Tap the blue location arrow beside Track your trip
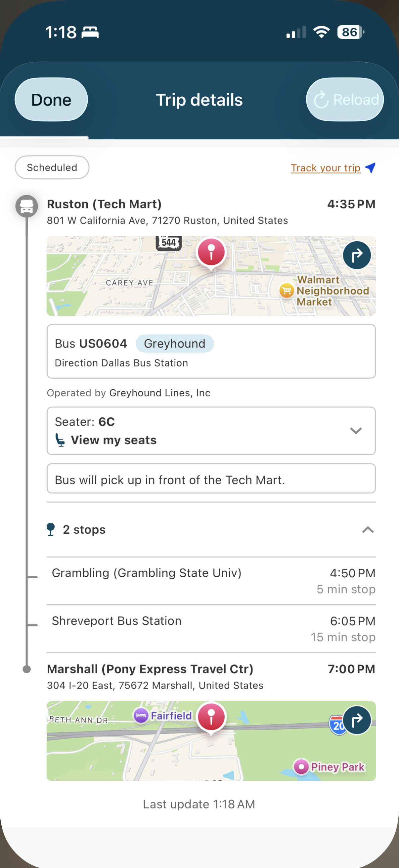The width and height of the screenshot is (399, 868). click(x=370, y=168)
